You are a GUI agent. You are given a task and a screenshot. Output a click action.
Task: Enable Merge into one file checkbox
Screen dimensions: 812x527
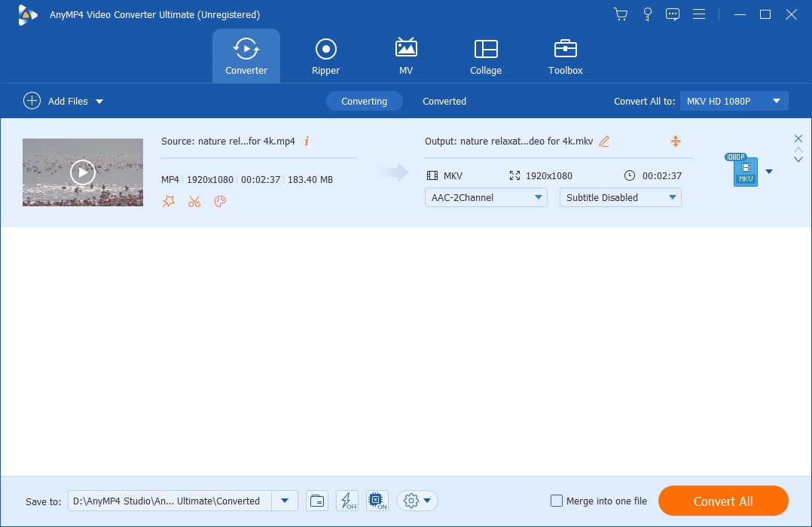coord(557,501)
